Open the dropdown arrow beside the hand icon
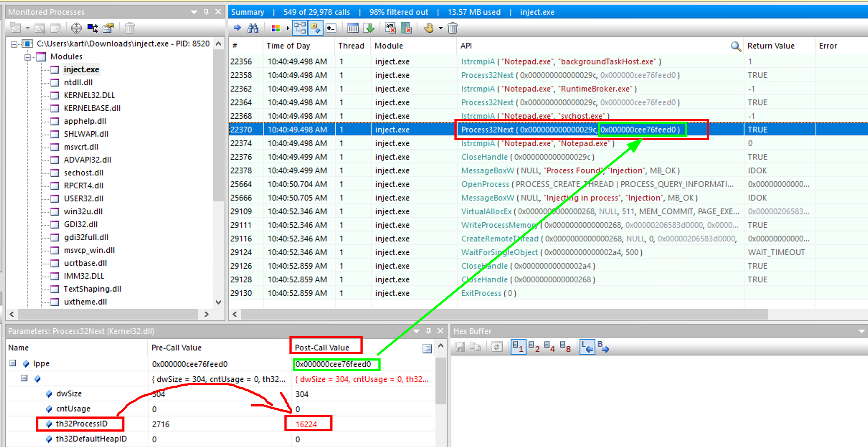The width and height of the screenshot is (868, 447). coord(441,28)
